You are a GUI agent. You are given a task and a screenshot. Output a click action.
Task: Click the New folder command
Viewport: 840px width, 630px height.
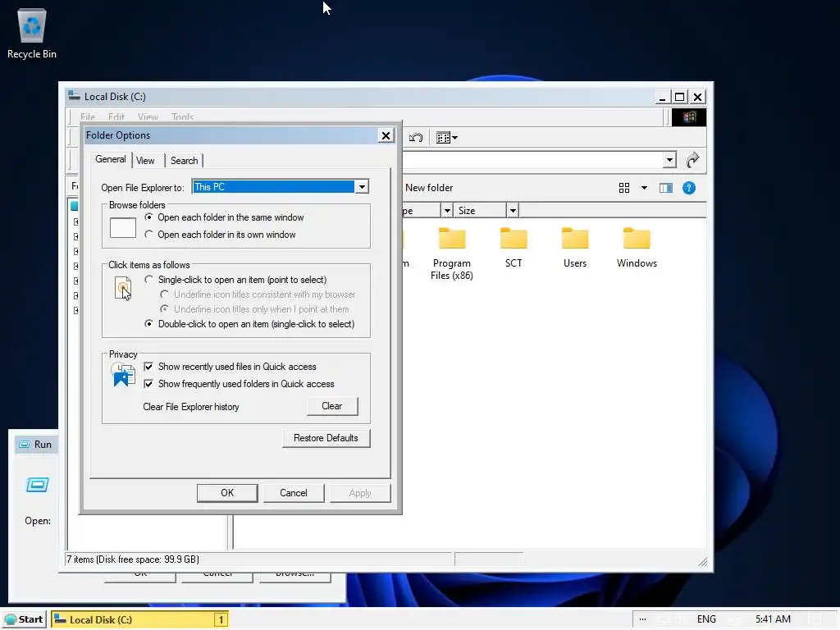coord(428,188)
